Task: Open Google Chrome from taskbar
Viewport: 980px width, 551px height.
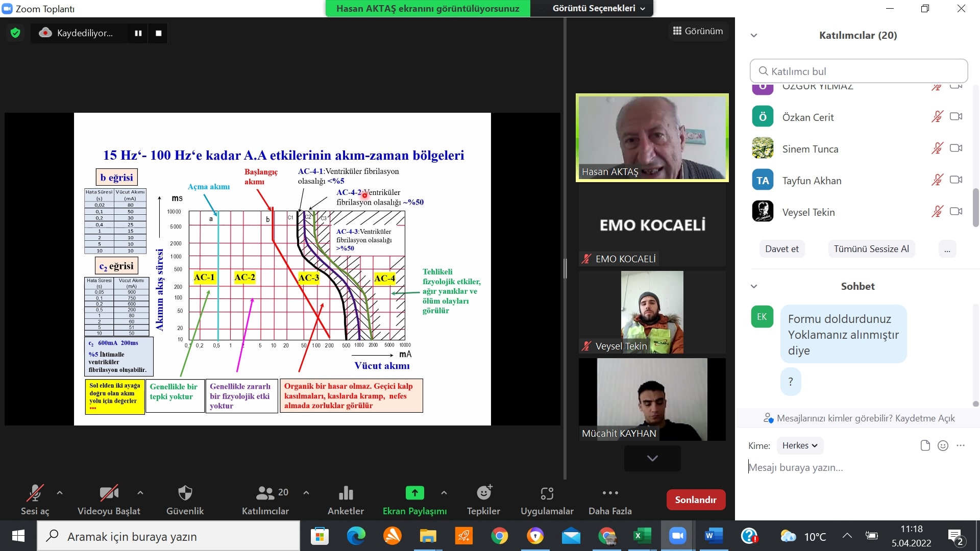Action: click(500, 536)
